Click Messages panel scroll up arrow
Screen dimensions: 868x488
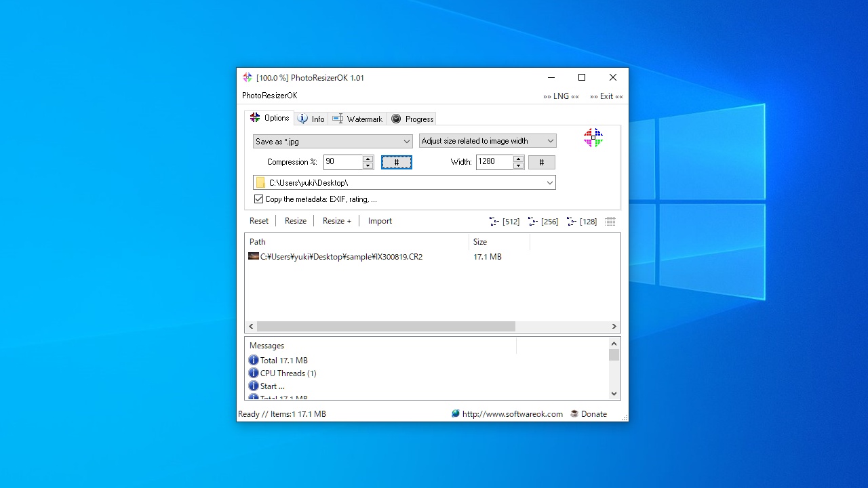614,344
